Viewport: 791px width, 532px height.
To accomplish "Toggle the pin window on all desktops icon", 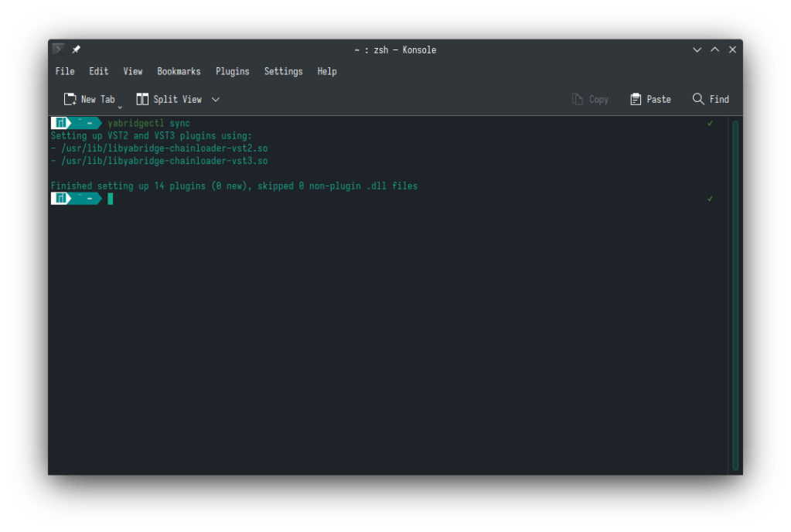I will (76, 49).
